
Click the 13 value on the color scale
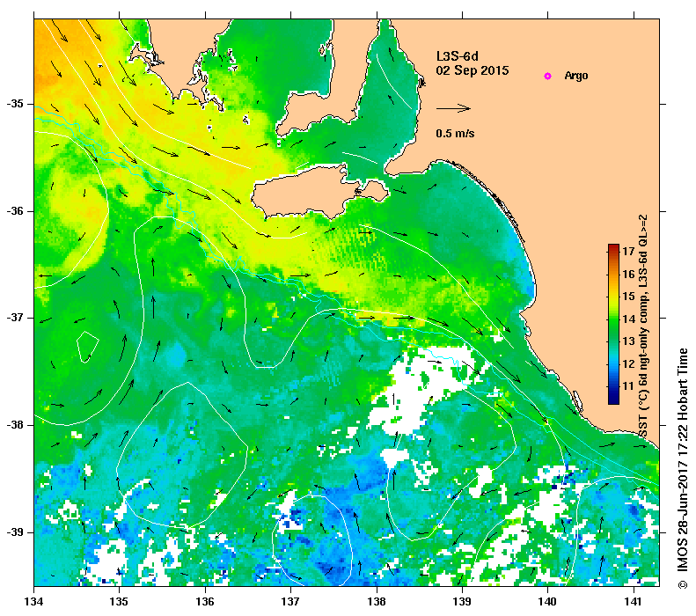coord(628,341)
